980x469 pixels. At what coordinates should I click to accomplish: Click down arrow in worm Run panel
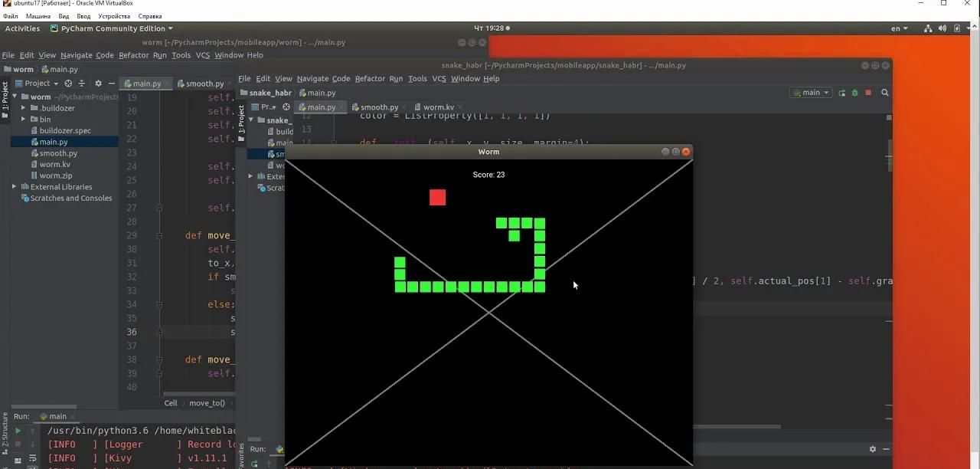tap(33, 444)
